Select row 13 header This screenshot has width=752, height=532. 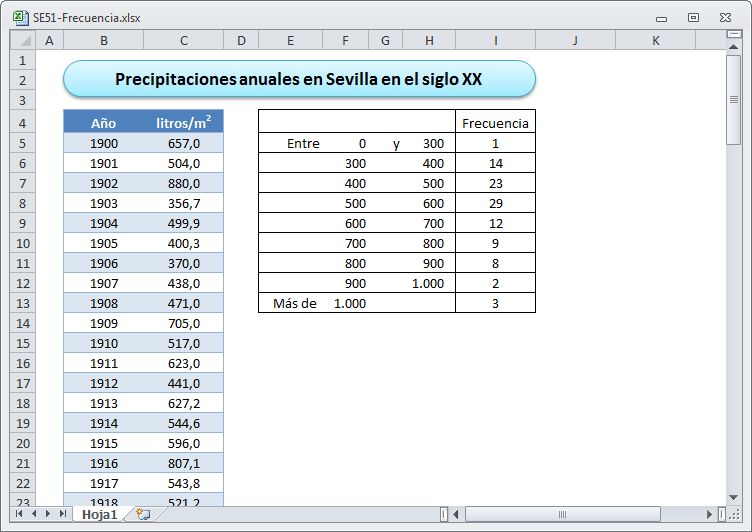(22, 303)
